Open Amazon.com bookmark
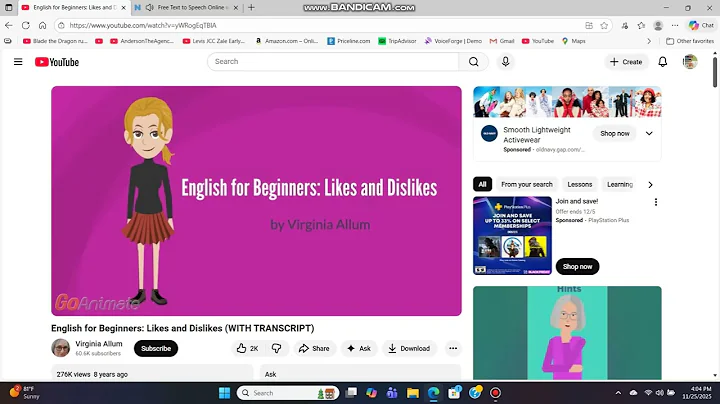This screenshot has width=720, height=404. (287, 41)
